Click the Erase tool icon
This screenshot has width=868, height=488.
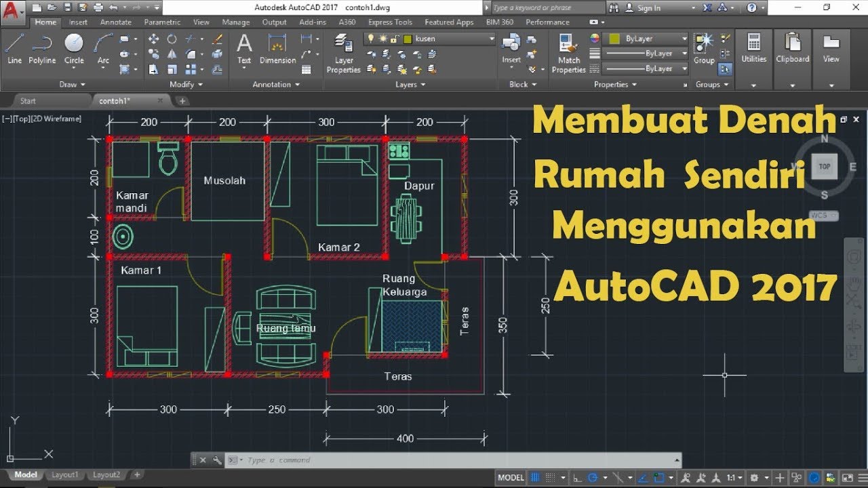click(217, 39)
